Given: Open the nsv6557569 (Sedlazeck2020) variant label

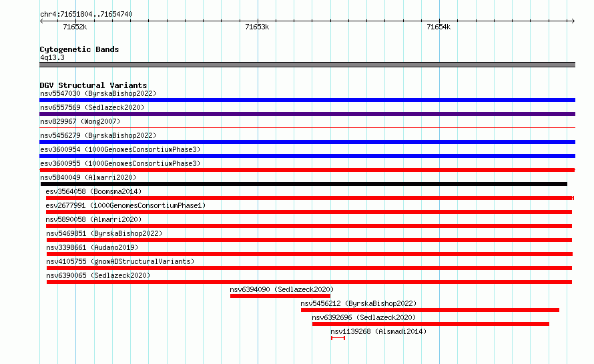Looking at the screenshot, I should pos(92,107).
